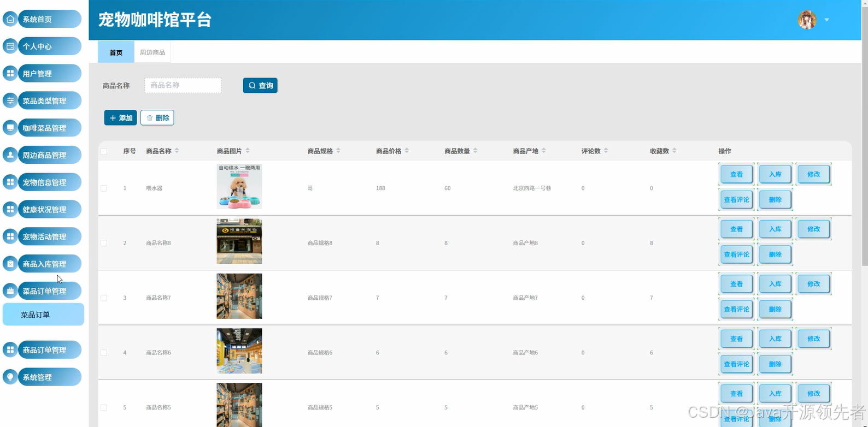Image resolution: width=868 pixels, height=427 pixels.
Task: Click the grid icon beside 用户管理
Action: [x=10, y=73]
